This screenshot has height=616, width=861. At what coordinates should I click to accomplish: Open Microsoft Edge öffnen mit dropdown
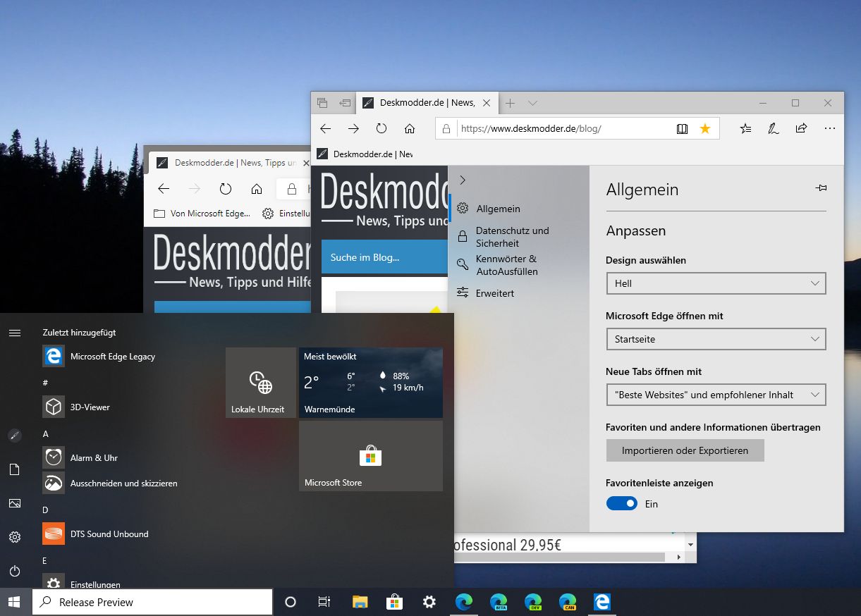[x=716, y=339]
